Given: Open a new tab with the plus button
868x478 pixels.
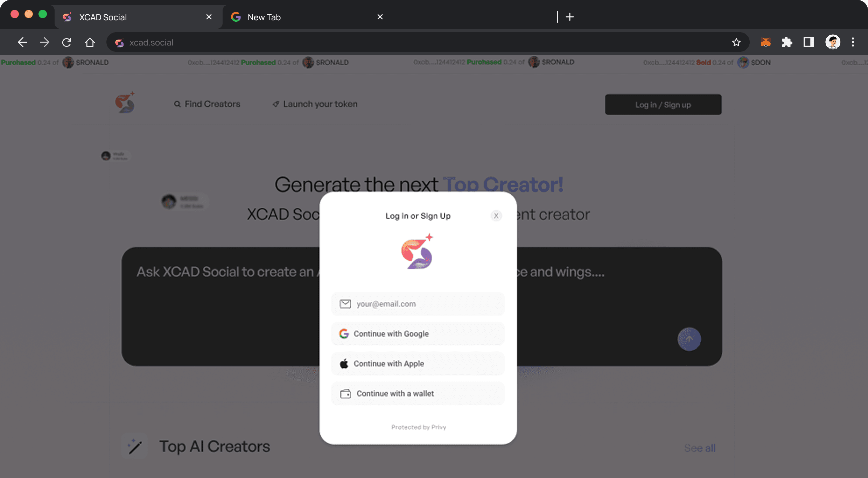Looking at the screenshot, I should (x=570, y=16).
